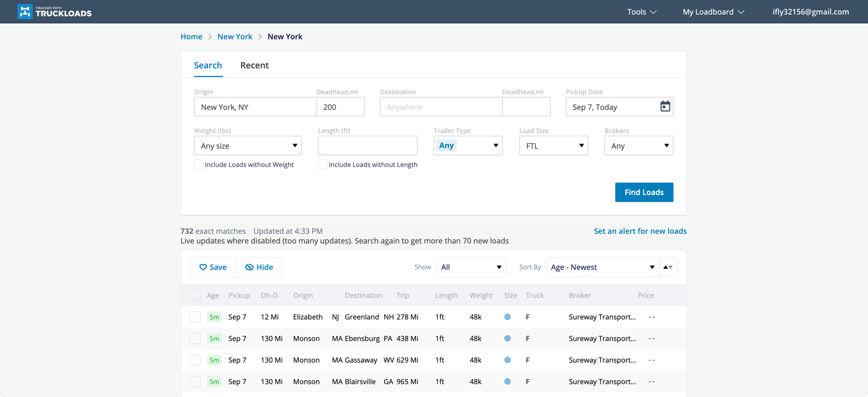Open the pickup date calendar icon
868x397 pixels.
click(665, 107)
